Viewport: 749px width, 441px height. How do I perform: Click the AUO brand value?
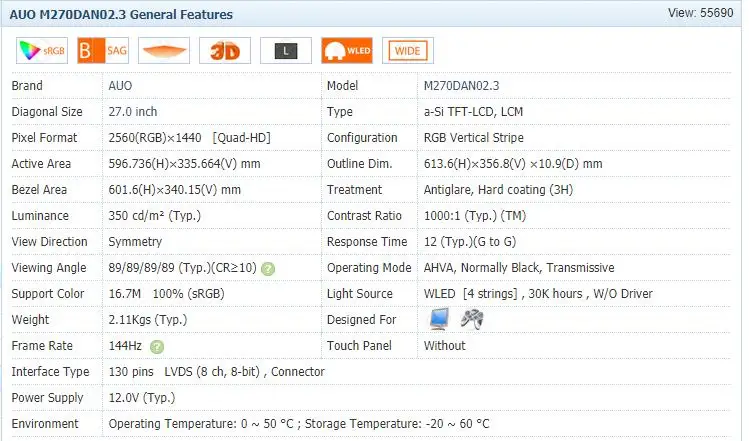(x=120, y=86)
